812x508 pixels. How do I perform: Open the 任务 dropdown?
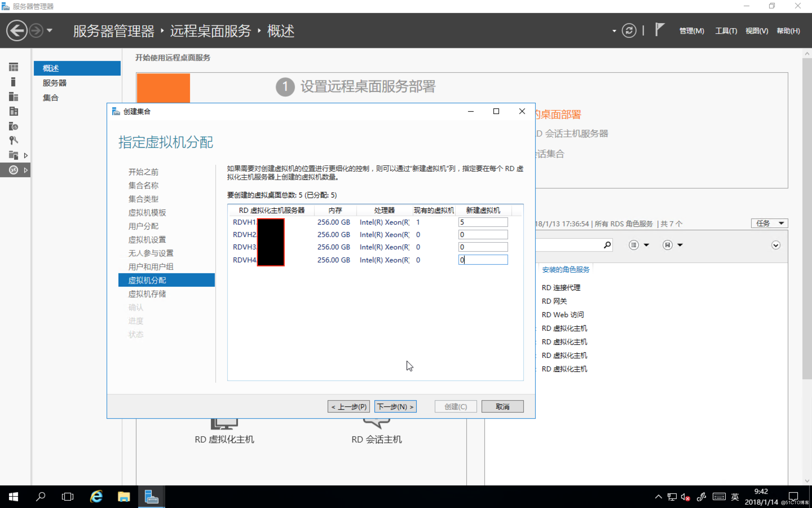pyautogui.click(x=769, y=224)
